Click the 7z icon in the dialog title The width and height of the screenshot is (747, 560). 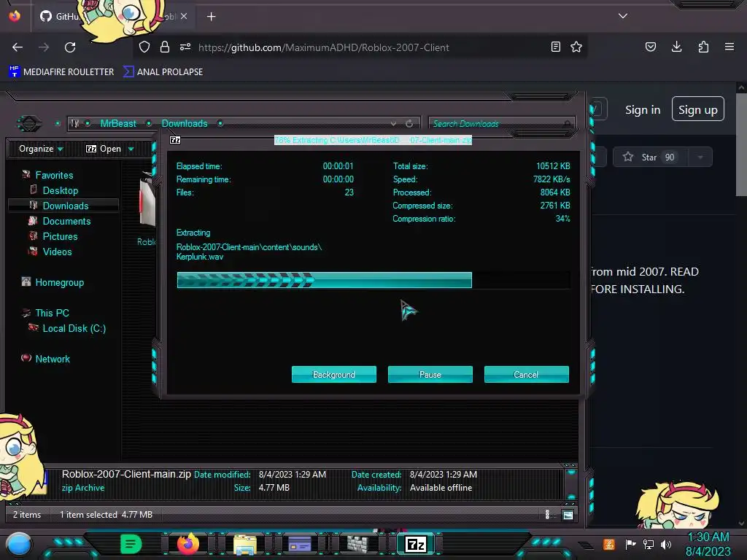175,140
